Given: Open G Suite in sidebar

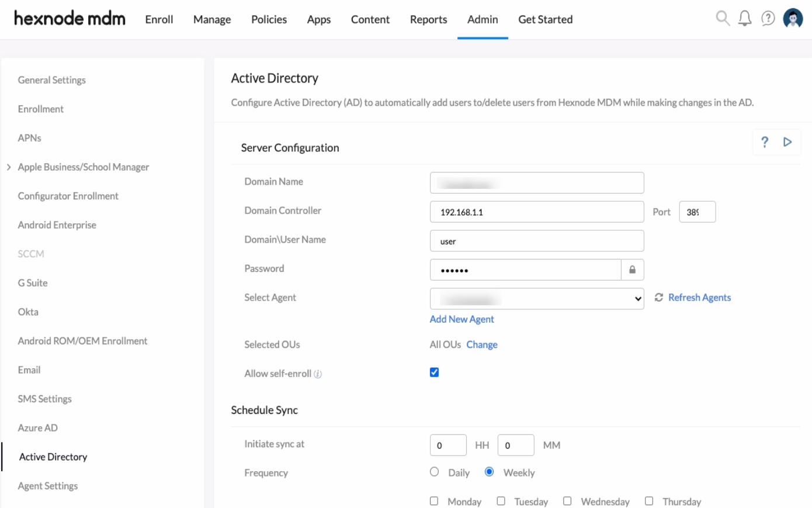Looking at the screenshot, I should (x=33, y=283).
